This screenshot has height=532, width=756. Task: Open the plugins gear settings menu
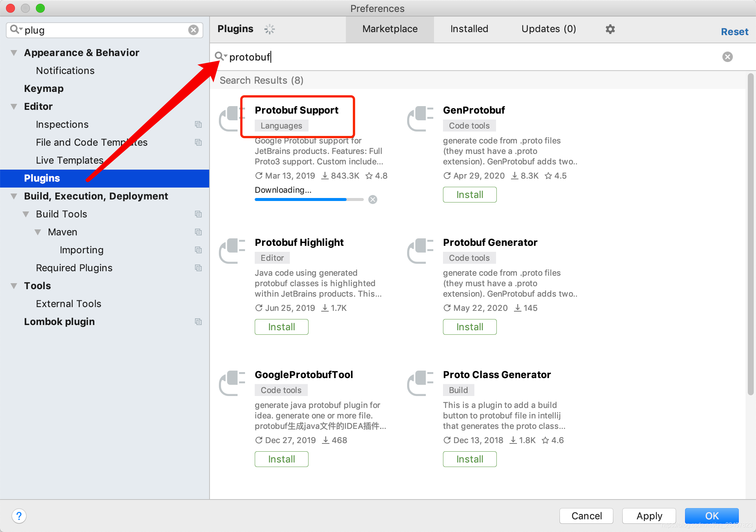click(x=610, y=29)
